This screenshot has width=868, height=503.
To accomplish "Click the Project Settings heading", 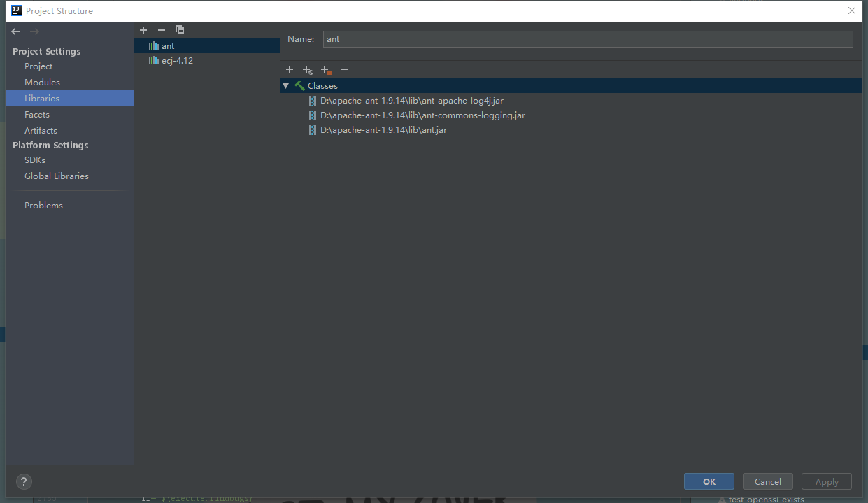I will (47, 52).
